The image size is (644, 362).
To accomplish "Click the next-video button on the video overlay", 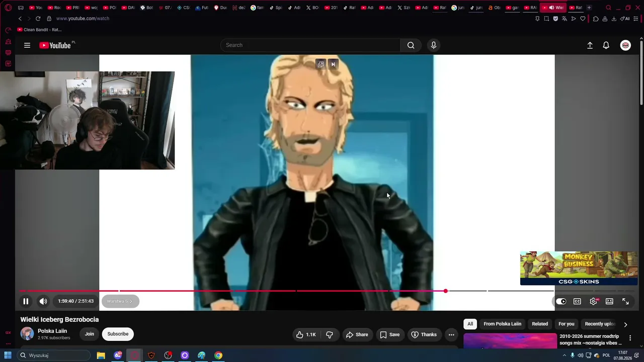I will (x=333, y=64).
